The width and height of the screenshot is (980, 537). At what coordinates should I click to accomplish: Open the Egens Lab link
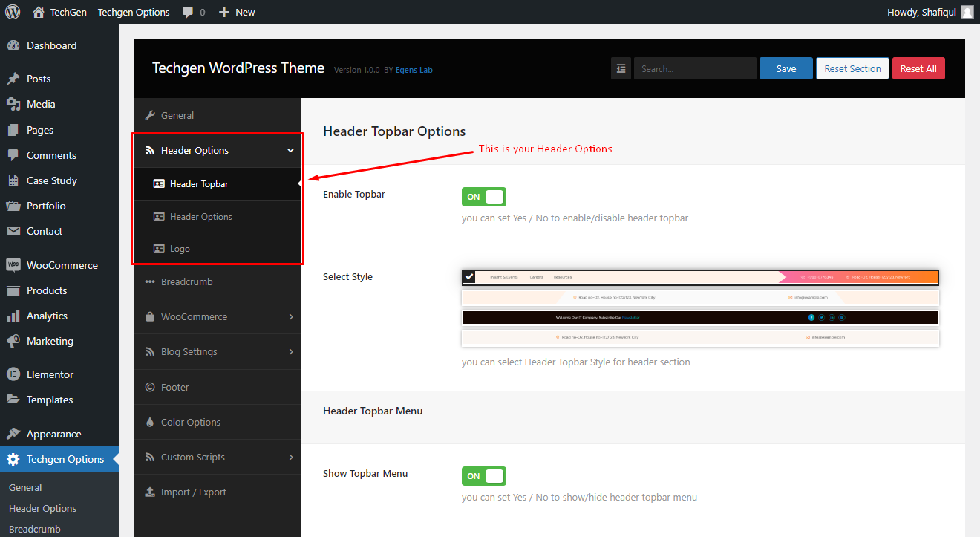click(414, 70)
